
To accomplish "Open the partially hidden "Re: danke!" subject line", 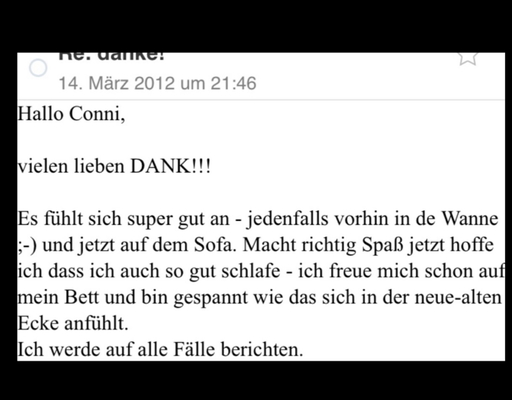I will pyautogui.click(x=112, y=57).
